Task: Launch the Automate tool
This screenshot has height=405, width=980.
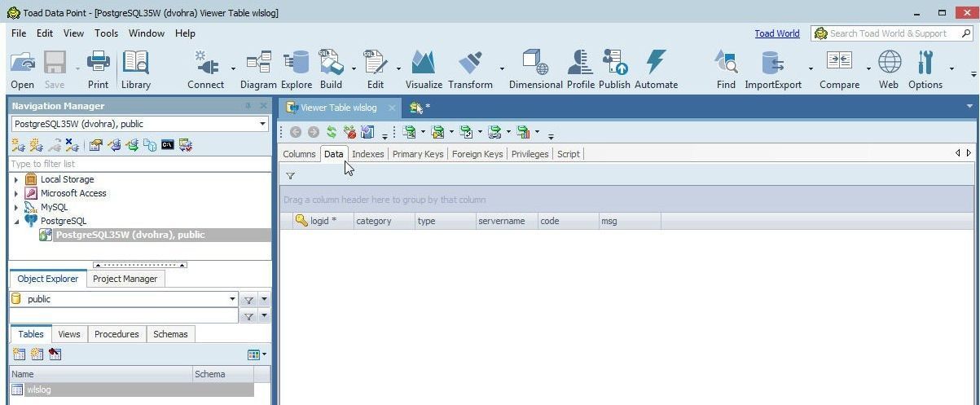Action: tap(656, 69)
